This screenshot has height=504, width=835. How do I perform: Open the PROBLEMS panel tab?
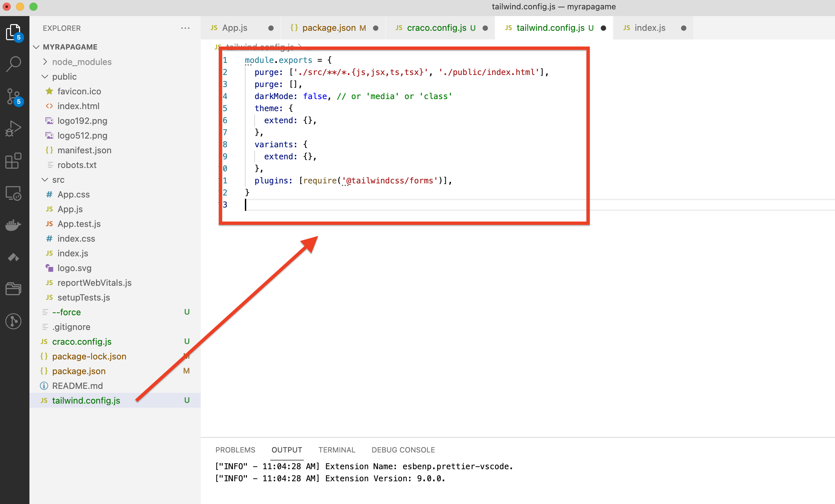click(235, 450)
